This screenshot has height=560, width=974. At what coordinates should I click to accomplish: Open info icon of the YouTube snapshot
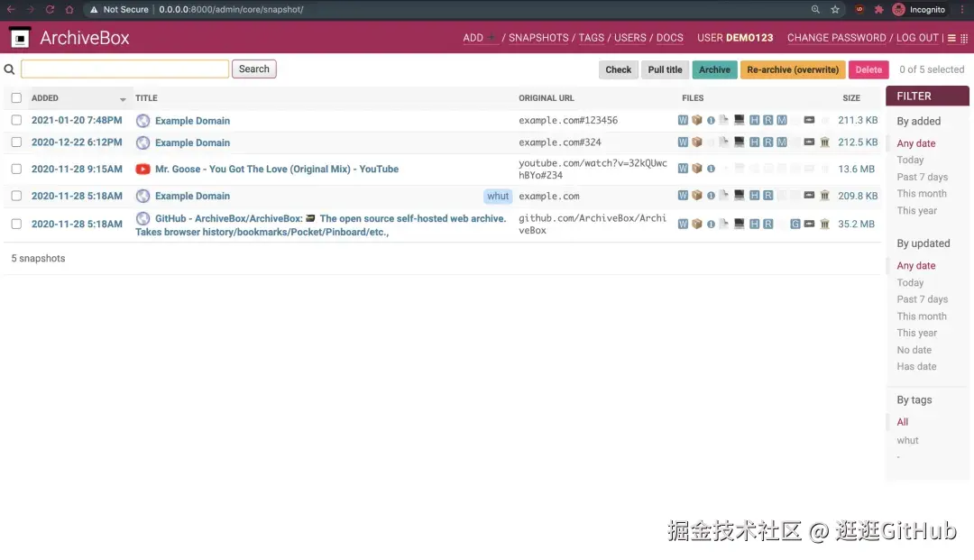coord(711,169)
